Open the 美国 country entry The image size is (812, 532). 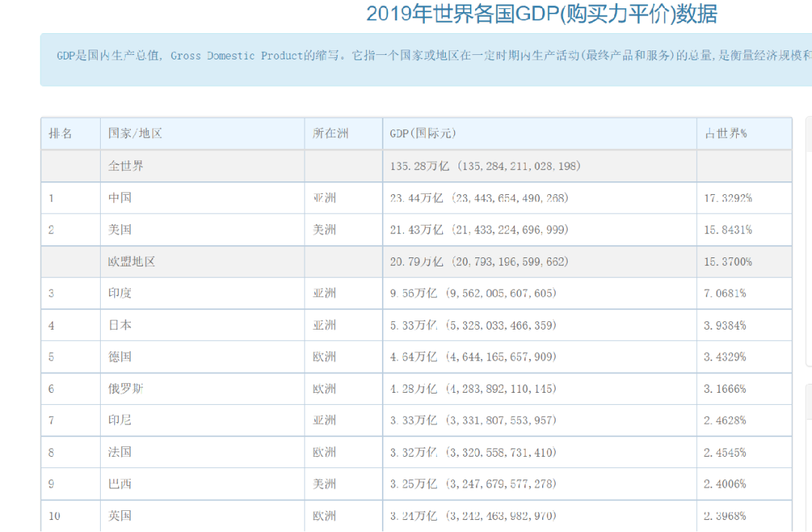[120, 230]
